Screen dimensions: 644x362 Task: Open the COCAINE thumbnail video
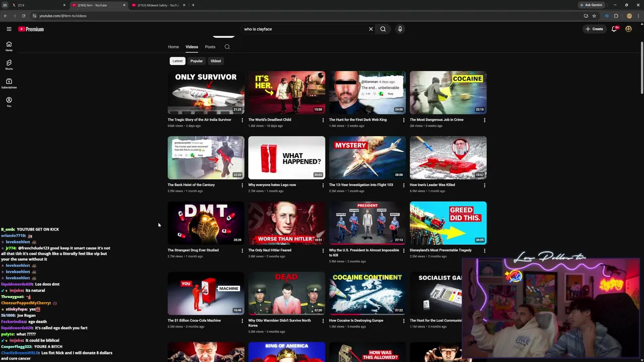click(x=448, y=93)
